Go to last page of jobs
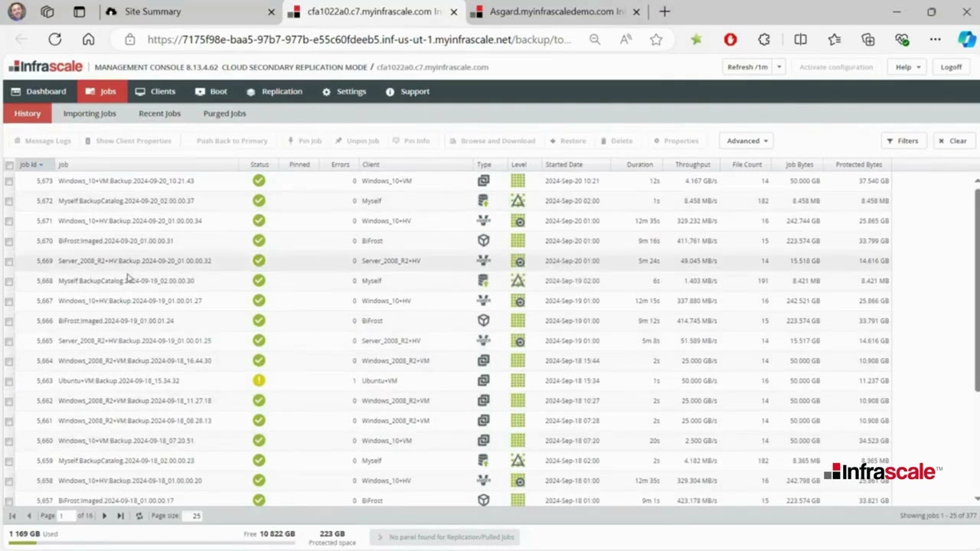 pyautogui.click(x=120, y=516)
